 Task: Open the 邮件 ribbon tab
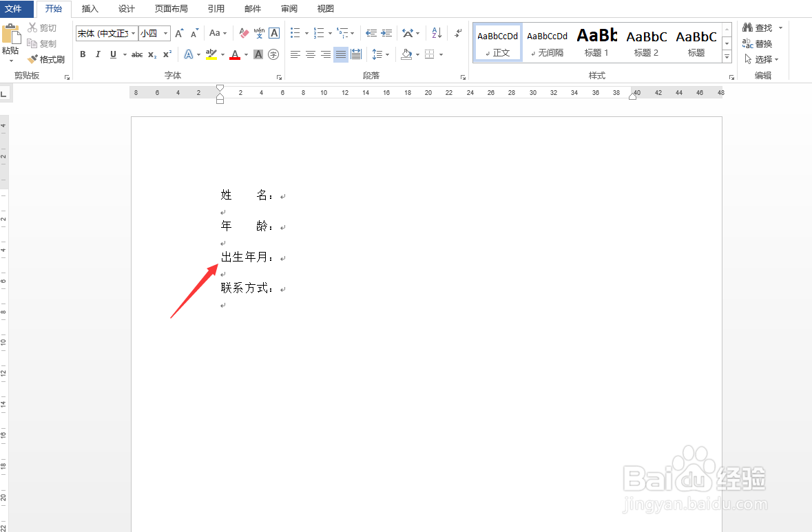[x=253, y=9]
